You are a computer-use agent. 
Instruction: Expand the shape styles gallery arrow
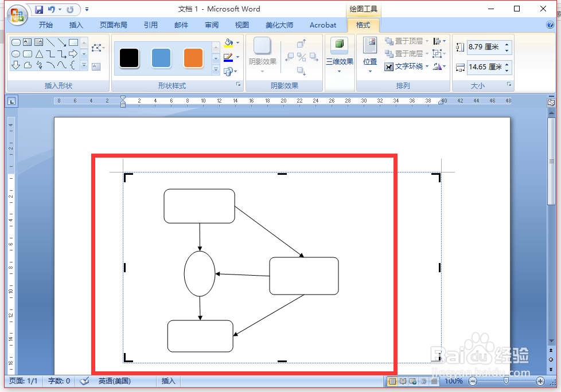(217, 69)
